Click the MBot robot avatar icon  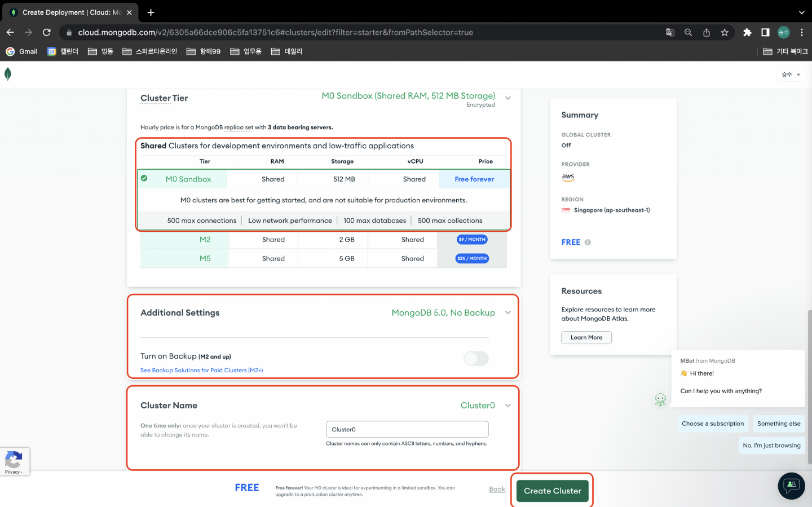660,399
